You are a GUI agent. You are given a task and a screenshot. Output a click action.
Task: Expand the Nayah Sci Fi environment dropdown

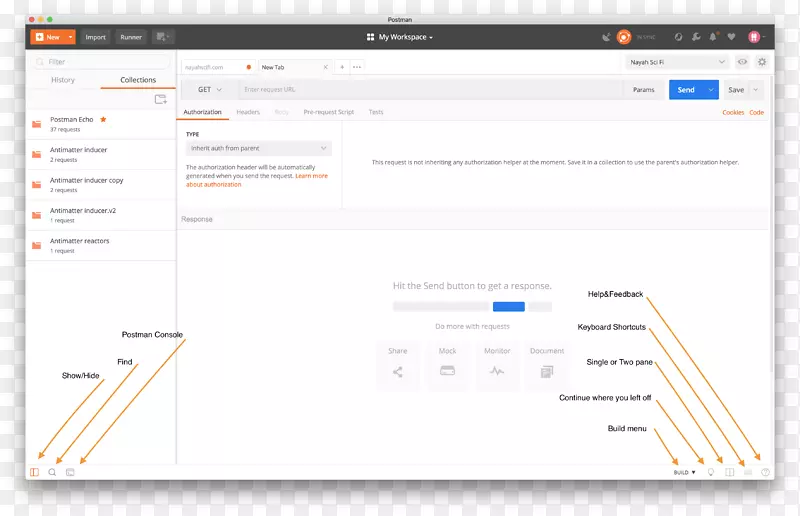tap(677, 62)
